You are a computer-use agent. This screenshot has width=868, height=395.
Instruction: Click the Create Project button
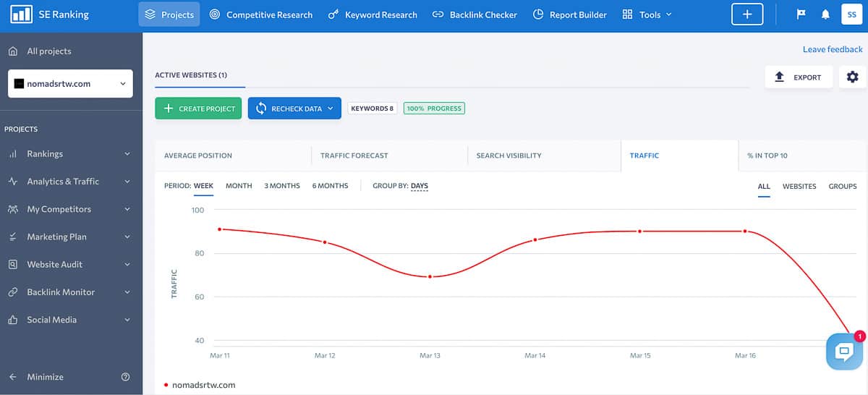click(x=198, y=109)
